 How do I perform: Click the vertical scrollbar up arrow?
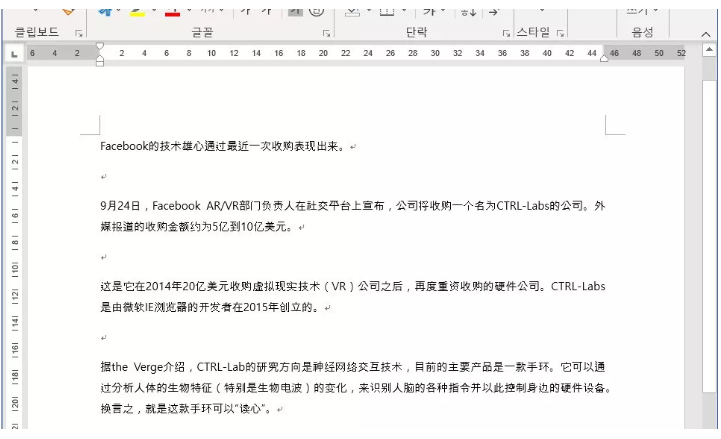709,50
